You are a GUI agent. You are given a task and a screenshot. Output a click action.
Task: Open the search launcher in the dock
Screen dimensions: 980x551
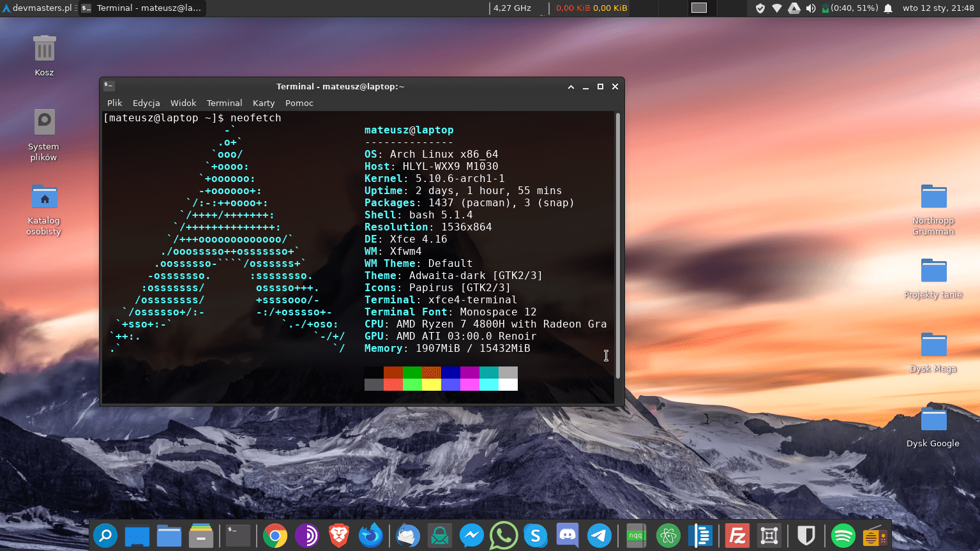(105, 536)
